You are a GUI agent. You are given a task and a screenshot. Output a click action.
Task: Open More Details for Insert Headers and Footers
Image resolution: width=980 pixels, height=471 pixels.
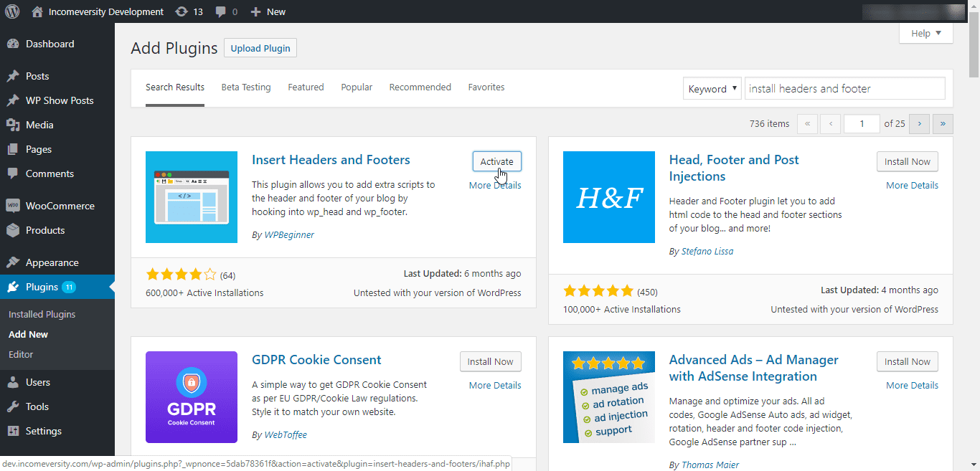click(x=495, y=185)
